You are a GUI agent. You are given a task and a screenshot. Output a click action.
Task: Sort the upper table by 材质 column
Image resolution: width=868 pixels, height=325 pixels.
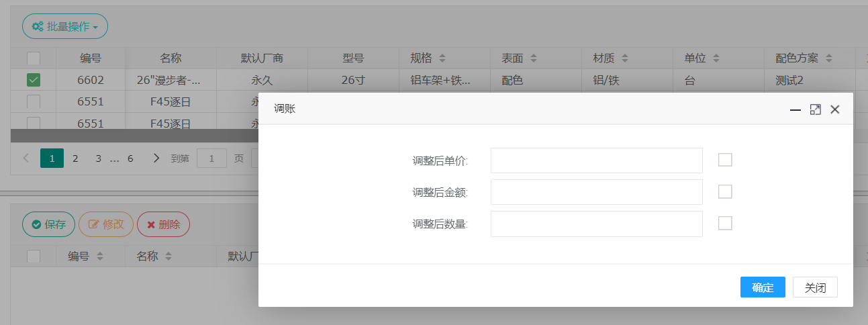pyautogui.click(x=625, y=58)
